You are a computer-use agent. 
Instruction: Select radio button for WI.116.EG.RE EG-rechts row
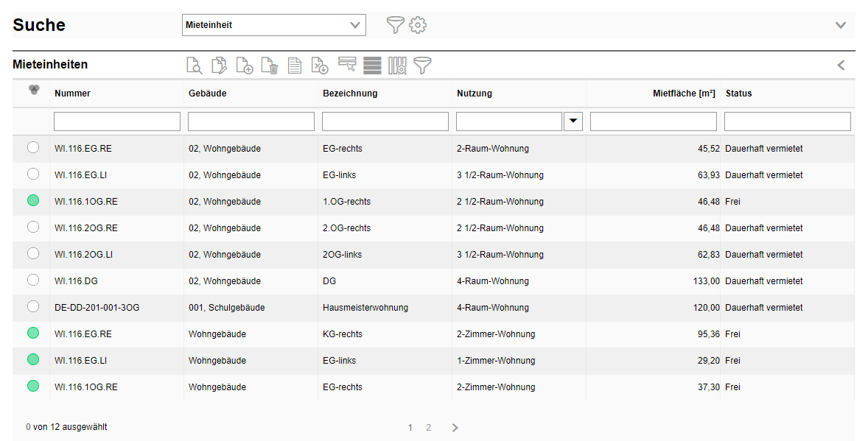(33, 148)
